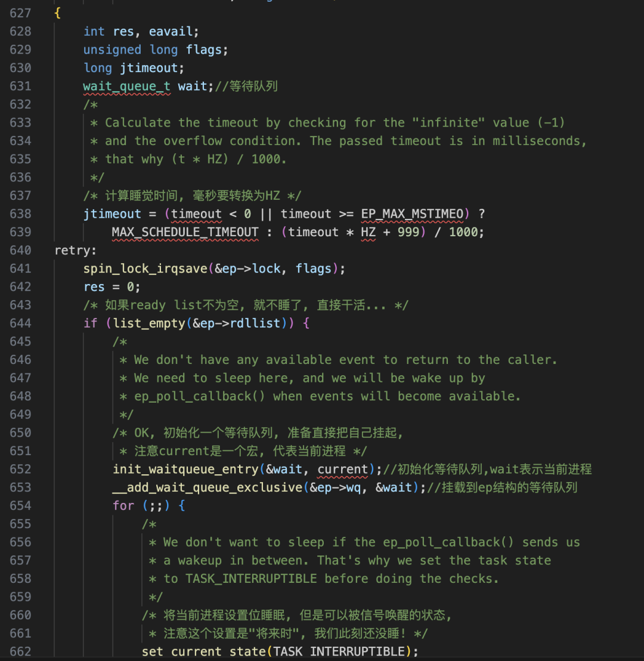The width and height of the screenshot is (644, 661).
Task: Click the MAX_SCHEDULE_TIMEOUT identifier
Action: pyautogui.click(x=184, y=232)
